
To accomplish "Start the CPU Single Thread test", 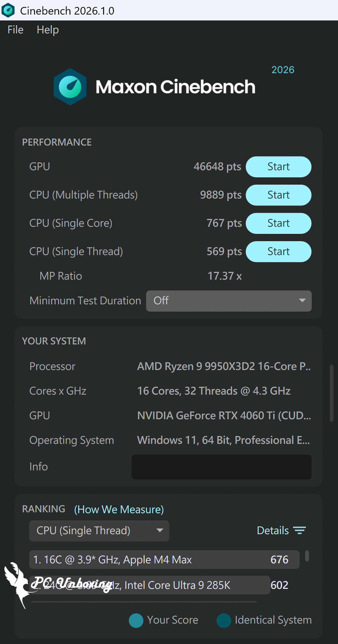I will pyautogui.click(x=279, y=252).
